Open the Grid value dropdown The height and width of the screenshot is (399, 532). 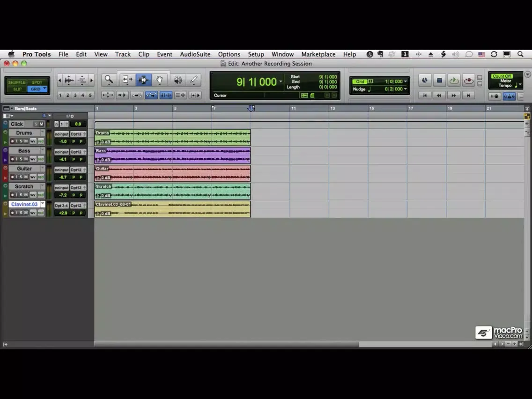[405, 81]
